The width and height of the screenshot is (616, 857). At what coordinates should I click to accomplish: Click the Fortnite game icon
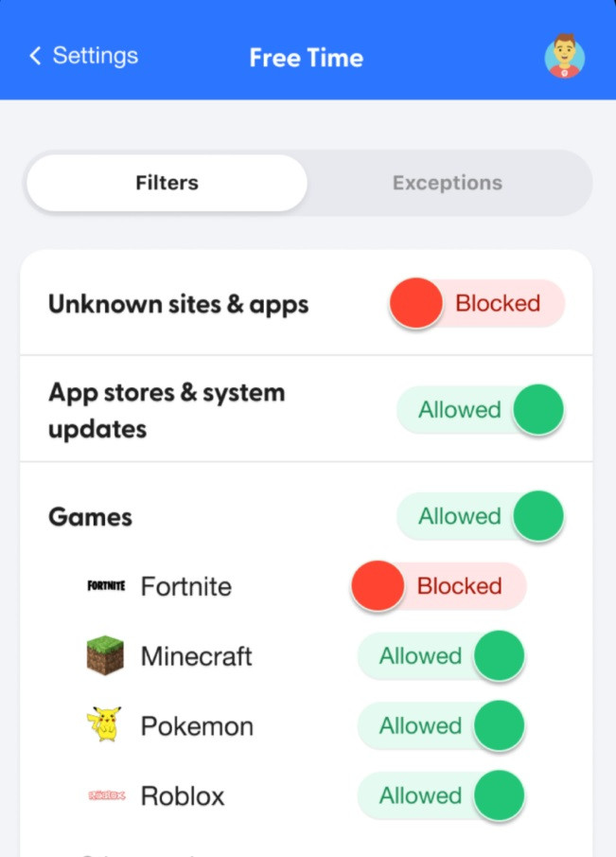click(x=106, y=586)
